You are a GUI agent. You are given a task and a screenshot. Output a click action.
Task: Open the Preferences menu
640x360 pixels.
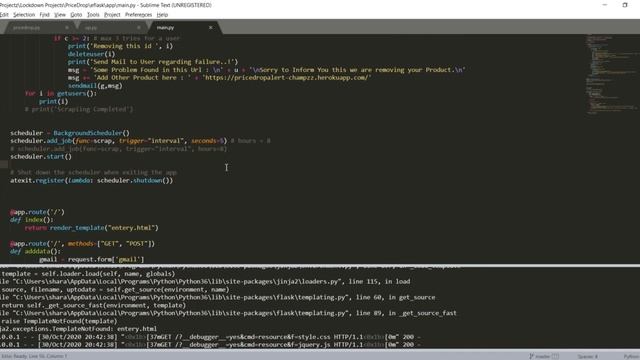point(138,15)
